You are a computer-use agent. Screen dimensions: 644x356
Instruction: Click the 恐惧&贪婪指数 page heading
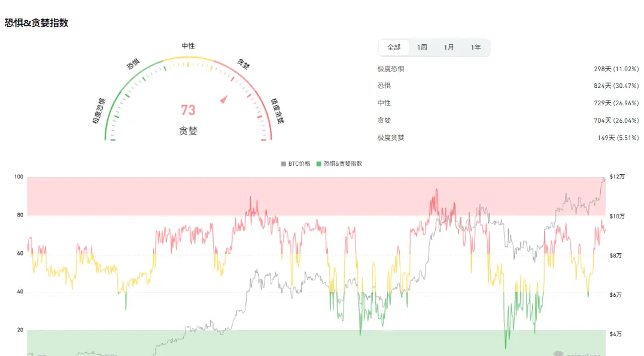[37, 23]
